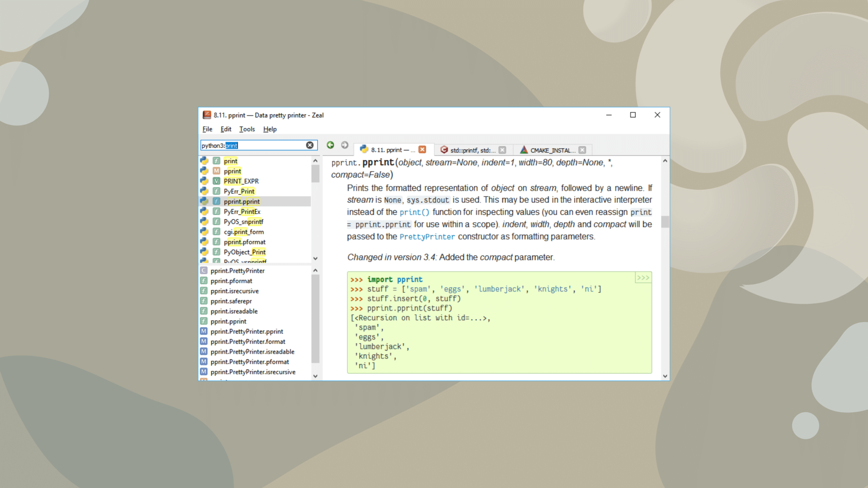868x488 pixels.
Task: Click function icon beside pprint.isreadable
Action: [x=203, y=311]
